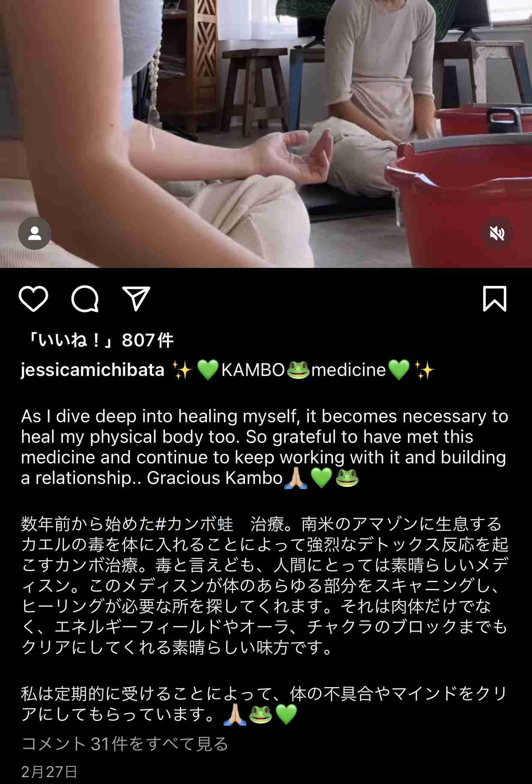The height and width of the screenshot is (784, 532).
Task: Share the post with the paper plane icon
Action: click(136, 298)
